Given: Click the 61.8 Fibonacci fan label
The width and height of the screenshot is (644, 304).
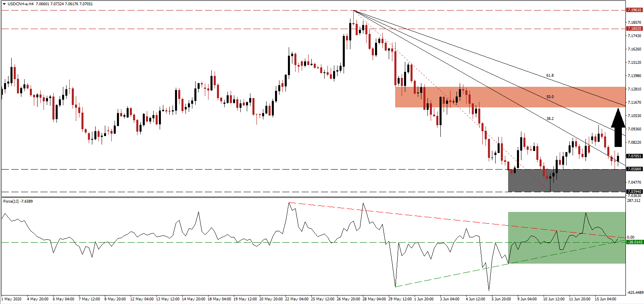Looking at the screenshot, I should 550,75.
